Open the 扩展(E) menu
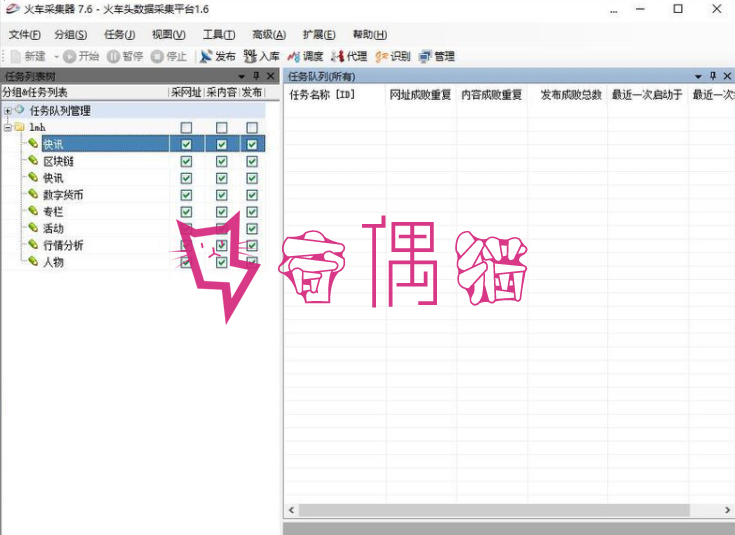 [x=319, y=34]
